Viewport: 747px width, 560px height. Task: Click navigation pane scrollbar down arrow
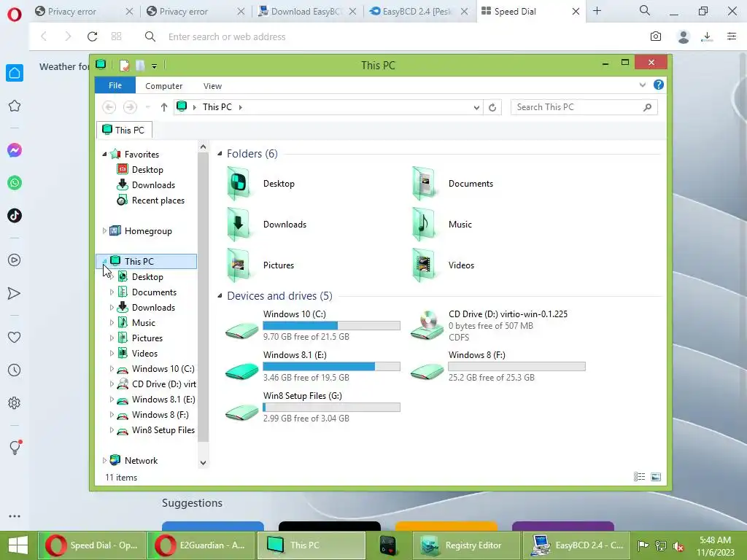coord(203,462)
